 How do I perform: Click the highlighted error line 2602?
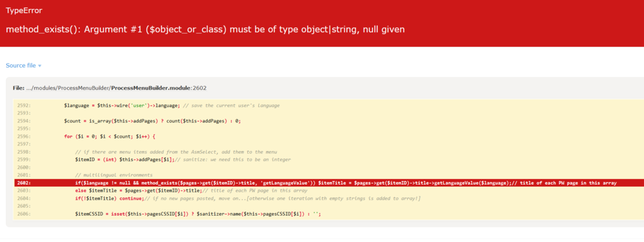click(x=329, y=183)
